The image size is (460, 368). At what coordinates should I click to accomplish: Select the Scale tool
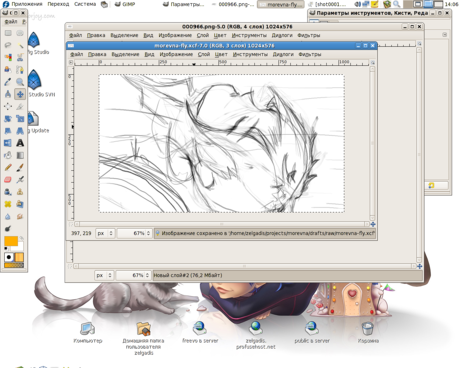pyautogui.click(x=20, y=119)
